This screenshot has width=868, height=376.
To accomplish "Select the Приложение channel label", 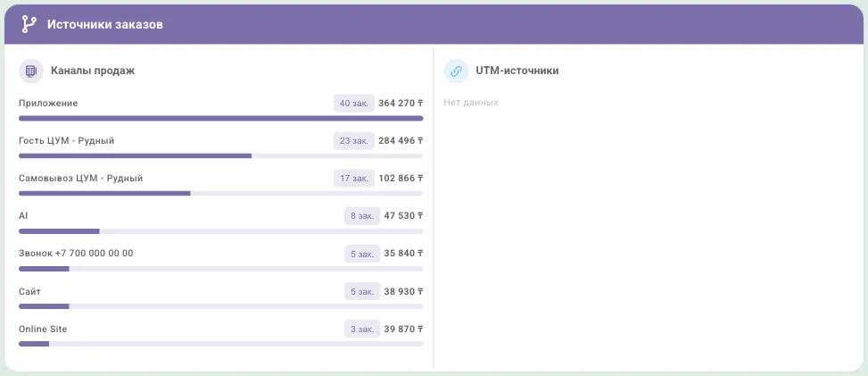I will (48, 104).
